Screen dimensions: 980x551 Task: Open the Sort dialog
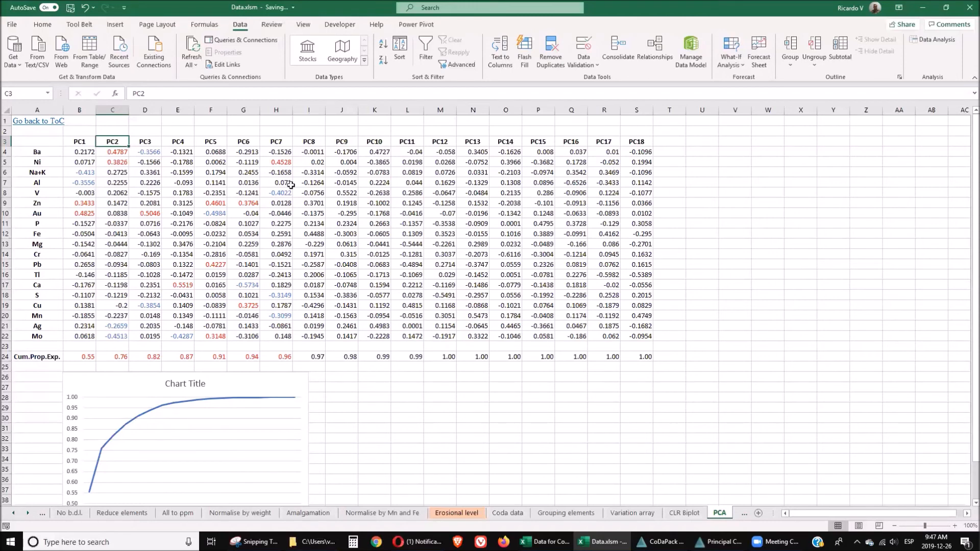point(400,48)
